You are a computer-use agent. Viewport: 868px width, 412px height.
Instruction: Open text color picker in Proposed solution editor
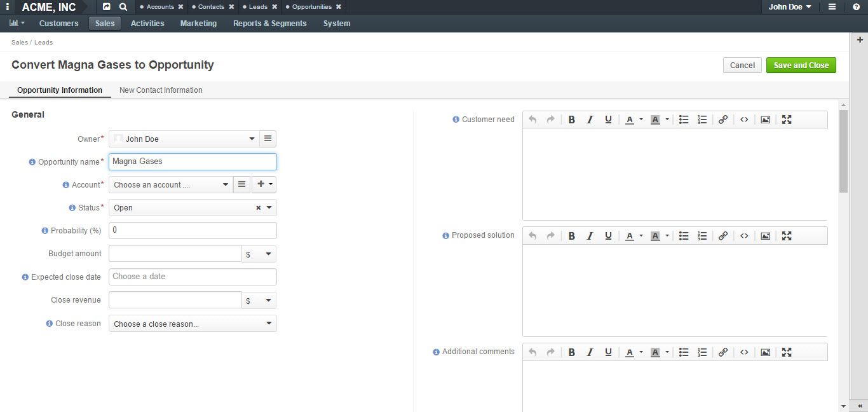634,236
